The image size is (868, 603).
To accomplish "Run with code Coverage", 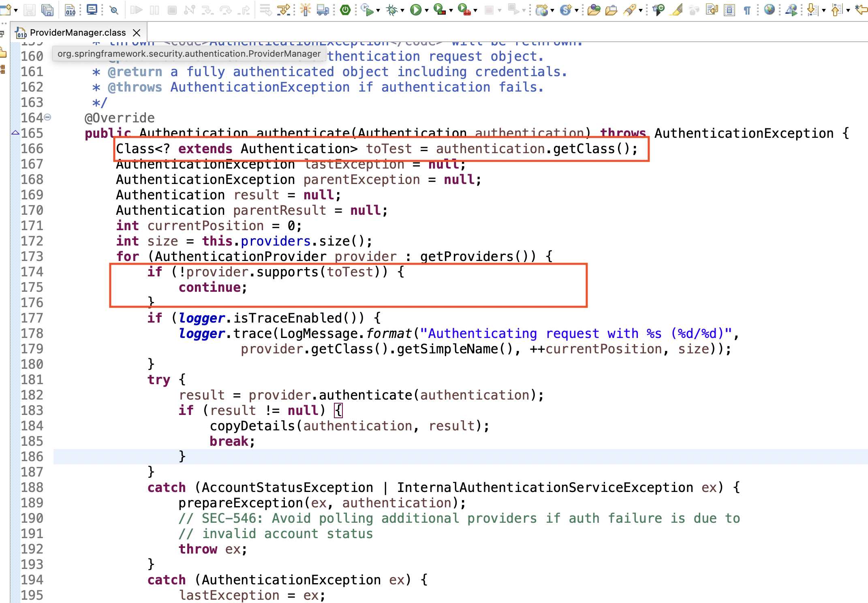I will pos(438,11).
